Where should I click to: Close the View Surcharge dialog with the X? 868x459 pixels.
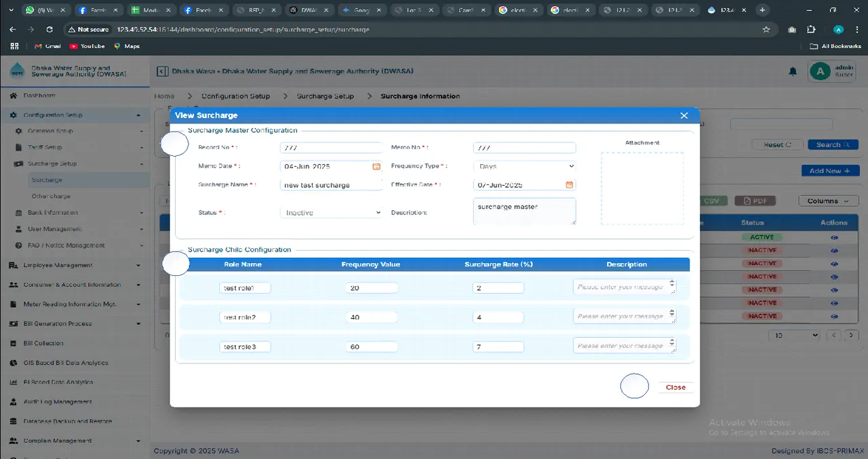(x=684, y=116)
